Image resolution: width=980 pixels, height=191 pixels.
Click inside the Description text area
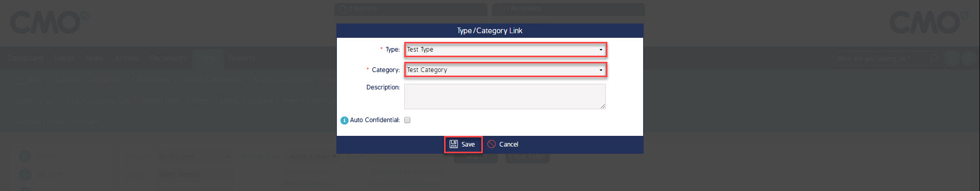tap(505, 97)
